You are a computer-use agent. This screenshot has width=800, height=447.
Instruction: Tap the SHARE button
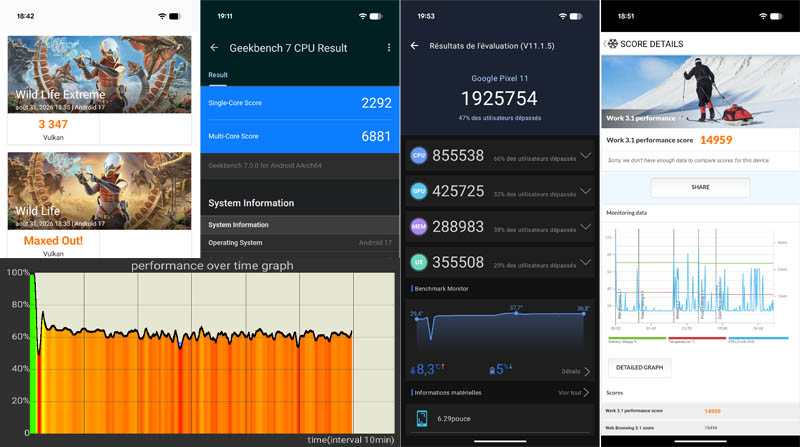701,187
